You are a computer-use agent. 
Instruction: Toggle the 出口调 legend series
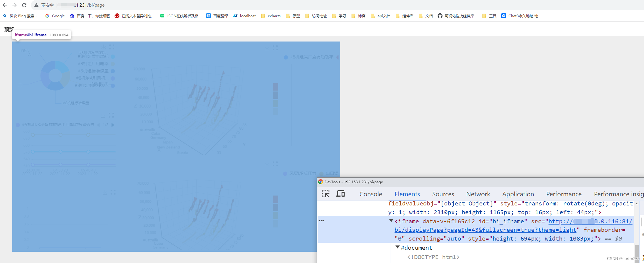pos(330,174)
